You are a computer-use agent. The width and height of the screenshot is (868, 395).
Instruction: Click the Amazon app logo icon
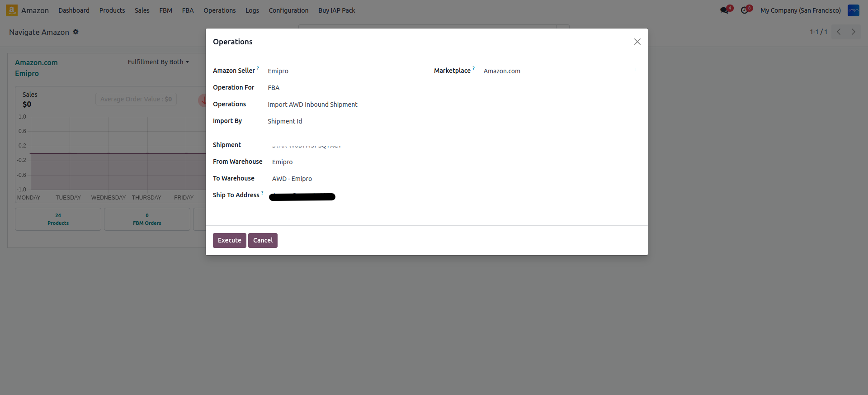12,10
